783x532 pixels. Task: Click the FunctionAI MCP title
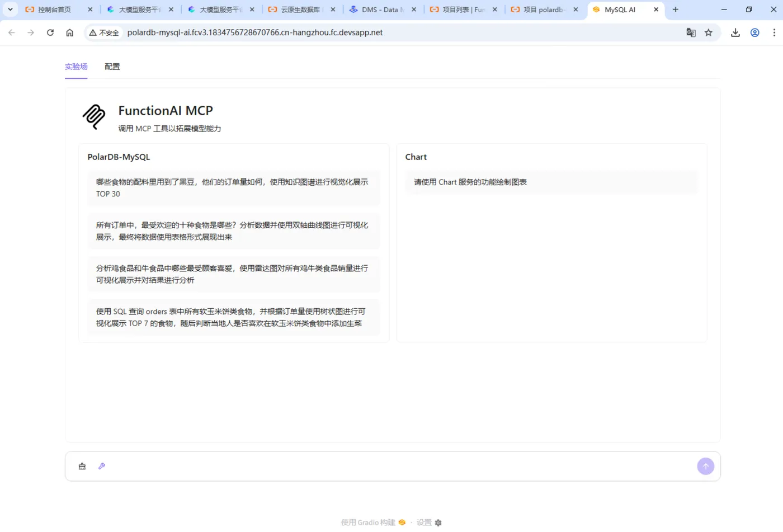coord(166,111)
